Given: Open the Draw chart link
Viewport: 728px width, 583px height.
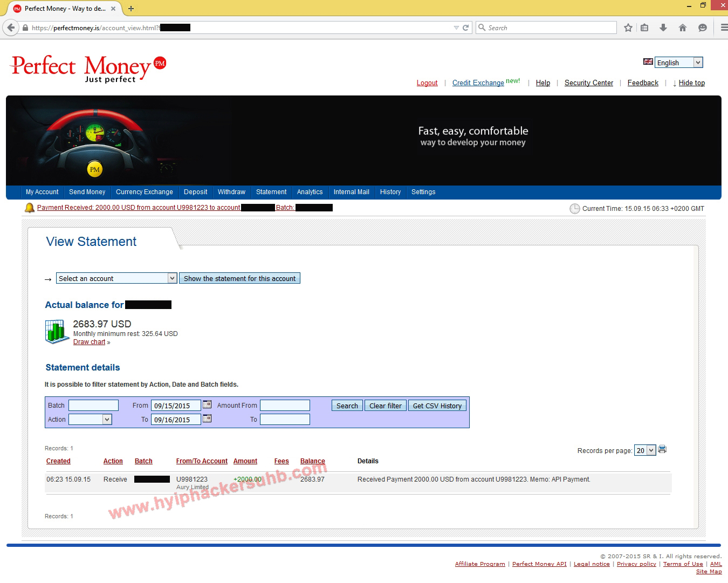Looking at the screenshot, I should point(90,342).
